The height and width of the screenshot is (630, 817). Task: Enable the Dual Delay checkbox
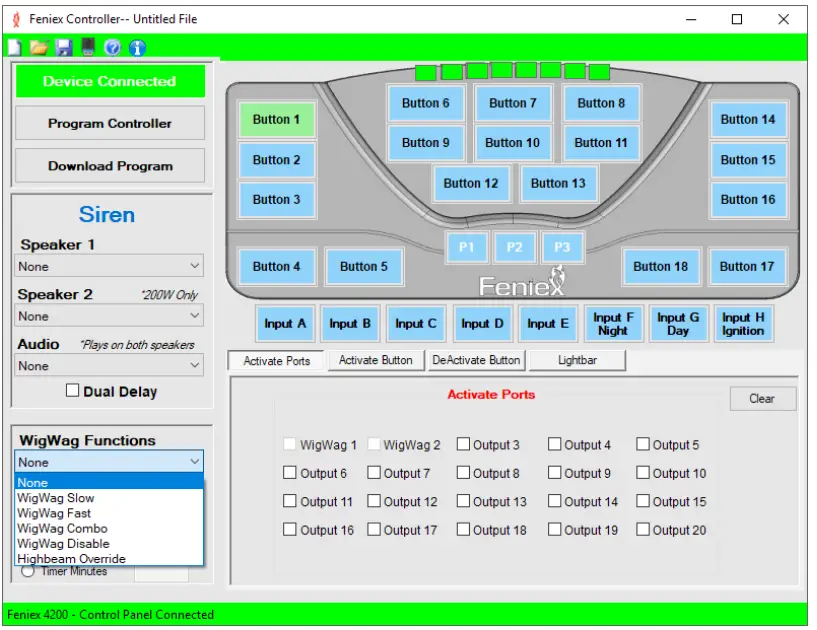(x=72, y=390)
